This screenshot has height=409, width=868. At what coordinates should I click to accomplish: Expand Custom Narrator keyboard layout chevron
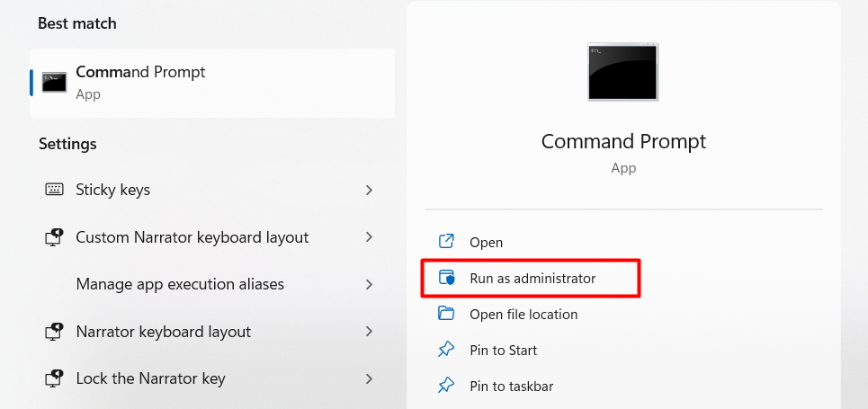tap(369, 237)
